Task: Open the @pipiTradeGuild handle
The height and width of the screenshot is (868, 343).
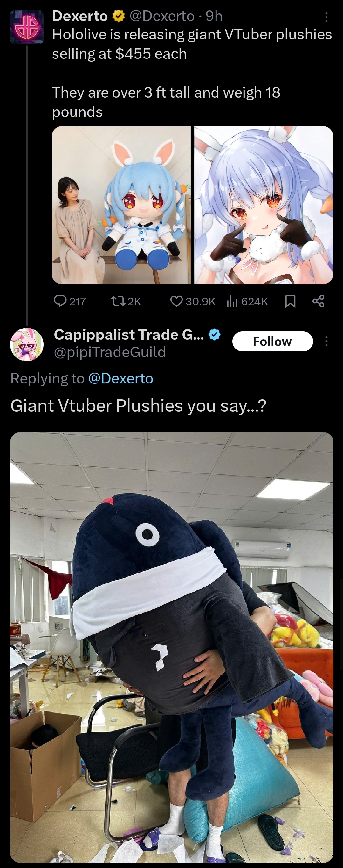Action: coord(110,352)
